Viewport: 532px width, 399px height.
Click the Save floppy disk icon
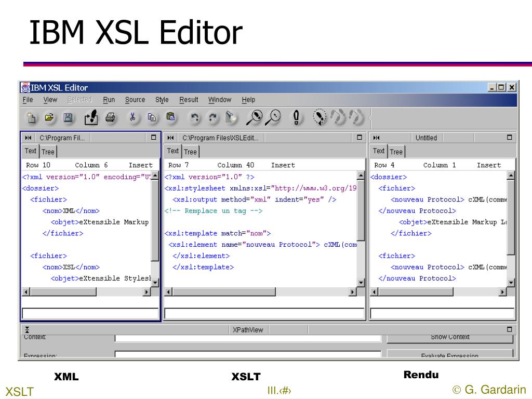[68, 118]
